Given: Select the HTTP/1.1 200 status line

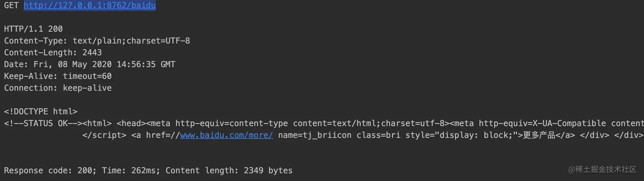Looking at the screenshot, I should pyautogui.click(x=33, y=29).
